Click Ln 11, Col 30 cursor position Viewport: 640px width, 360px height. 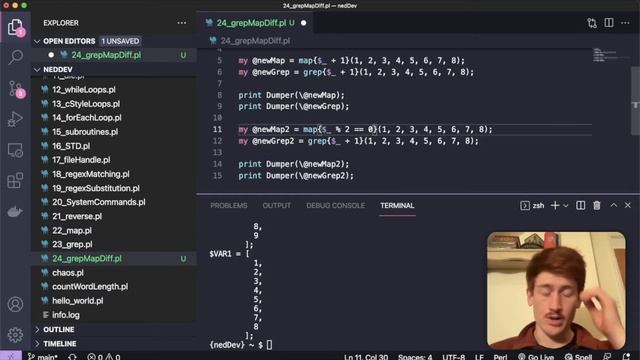coord(366,357)
